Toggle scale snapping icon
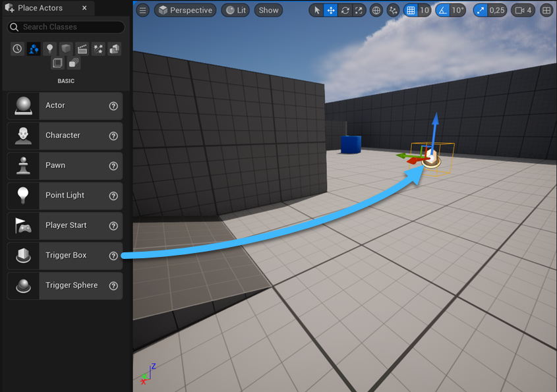 point(481,11)
